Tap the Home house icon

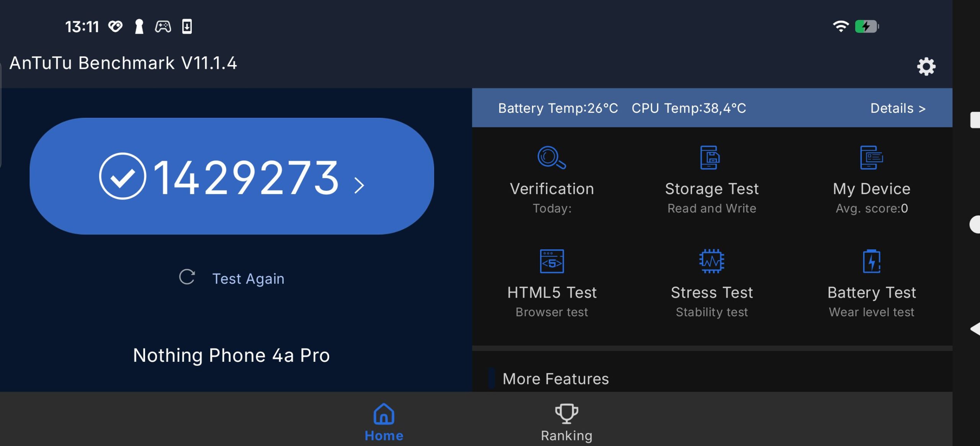point(384,414)
